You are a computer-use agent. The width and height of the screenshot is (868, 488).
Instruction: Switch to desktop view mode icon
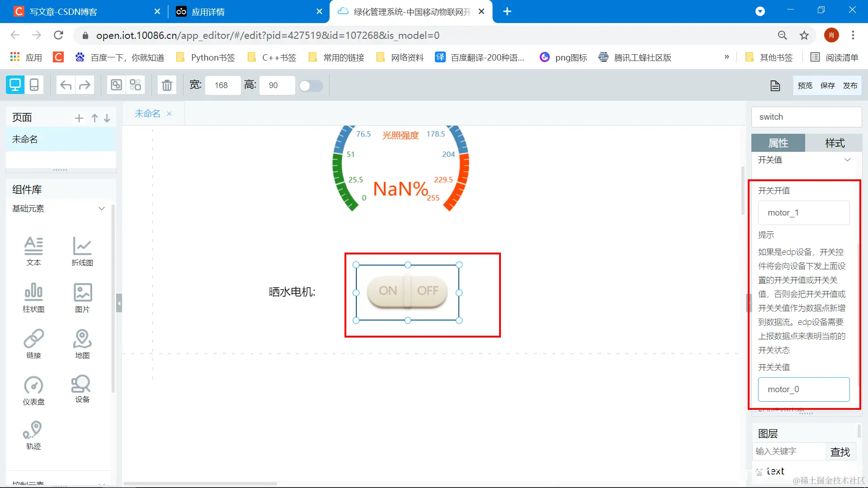[x=15, y=85]
